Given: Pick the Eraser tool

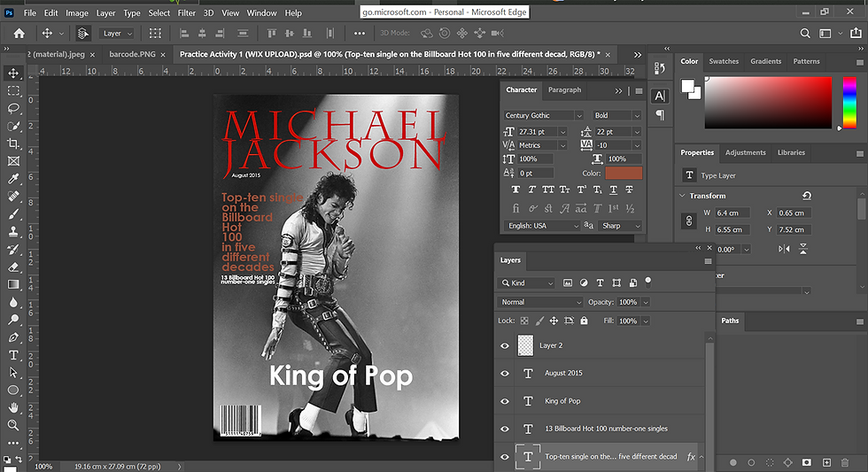Looking at the screenshot, I should pyautogui.click(x=13, y=267).
